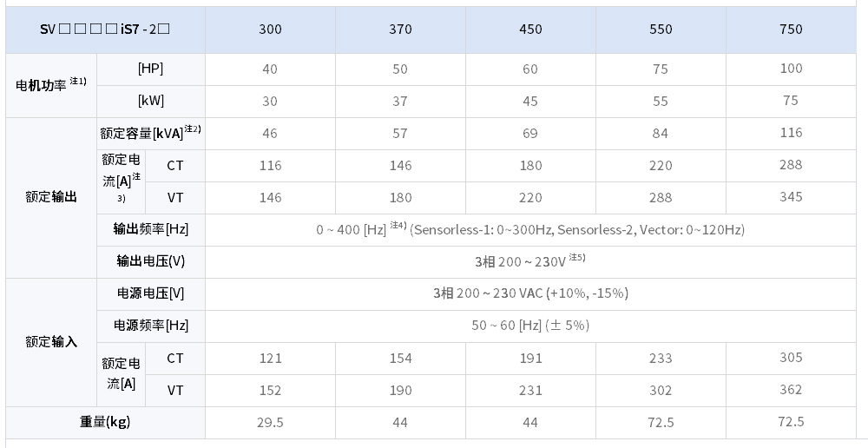Click the [kW] row label
868x448 pixels.
coord(150,102)
